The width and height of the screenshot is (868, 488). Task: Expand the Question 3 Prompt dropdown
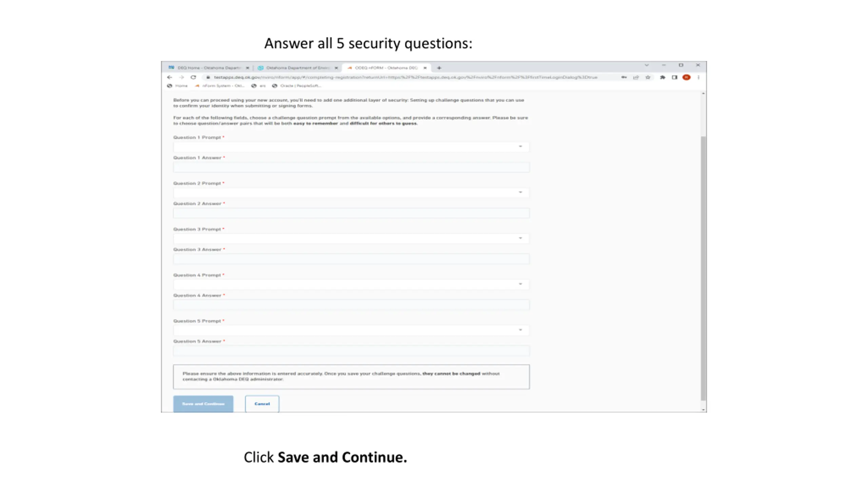(351, 238)
